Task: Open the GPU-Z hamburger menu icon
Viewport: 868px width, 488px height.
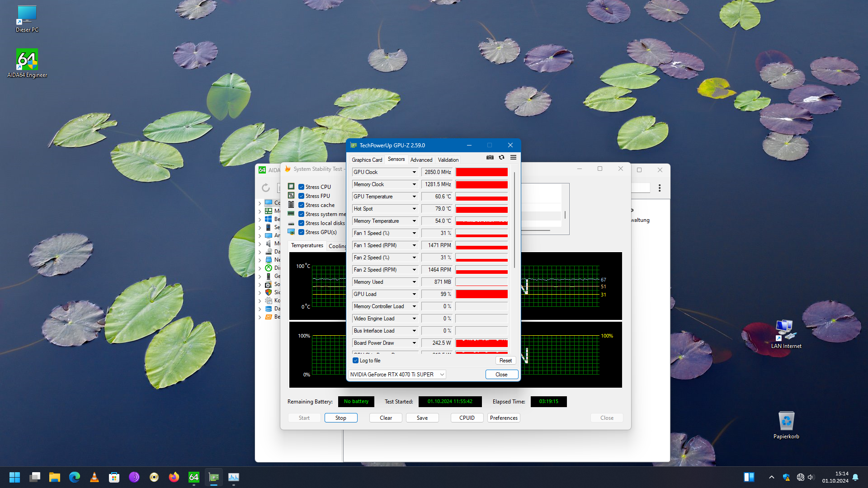Action: [513, 157]
